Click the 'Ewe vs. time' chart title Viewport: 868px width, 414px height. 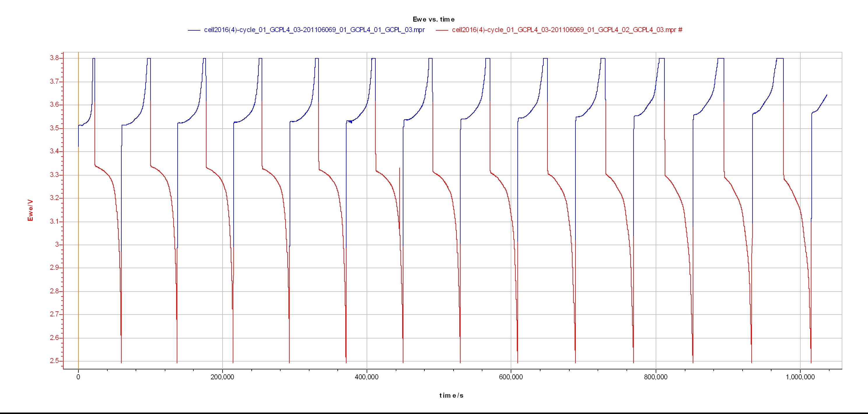[433, 19]
